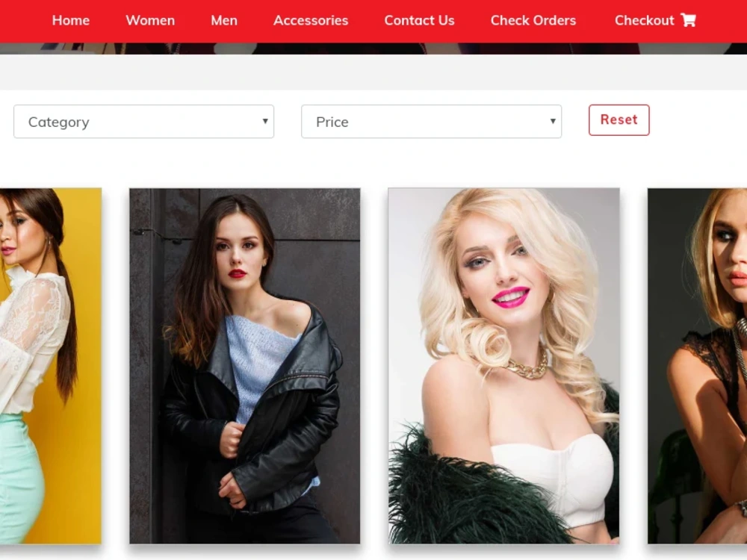
Task: Expand the Price filter dropdown
Action: click(432, 122)
